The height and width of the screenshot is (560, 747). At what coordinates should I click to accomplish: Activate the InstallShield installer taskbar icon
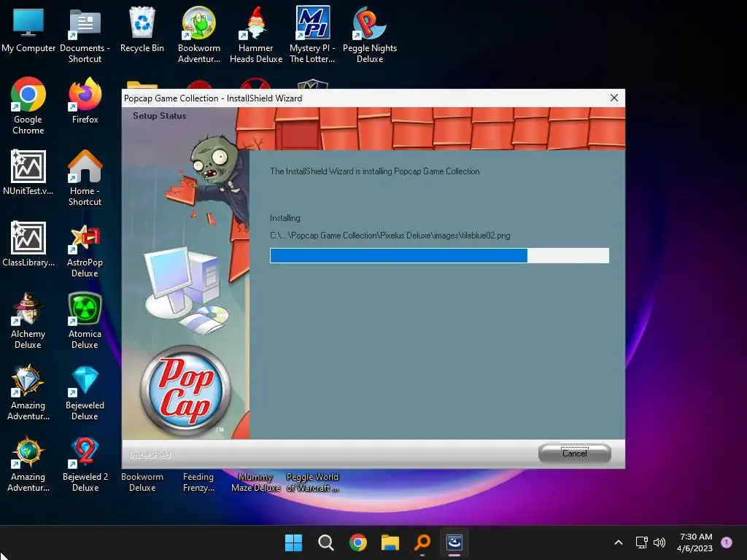pos(454,542)
